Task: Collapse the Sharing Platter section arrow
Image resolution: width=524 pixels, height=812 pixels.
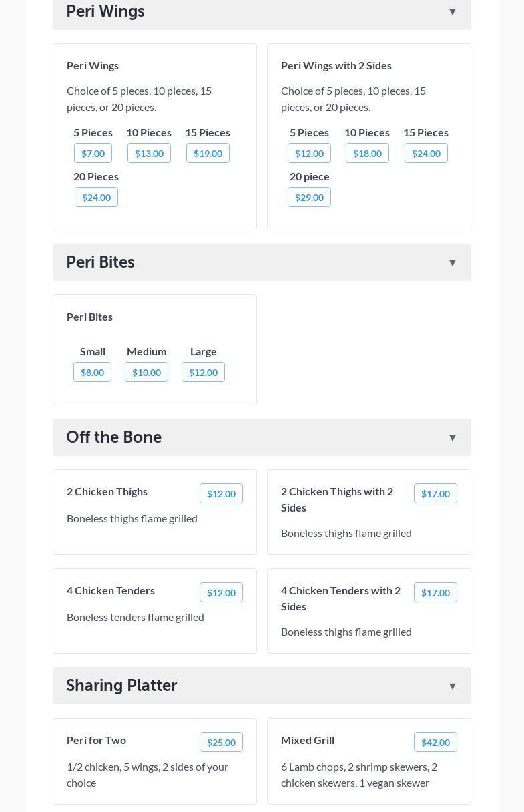Action: [x=452, y=686]
